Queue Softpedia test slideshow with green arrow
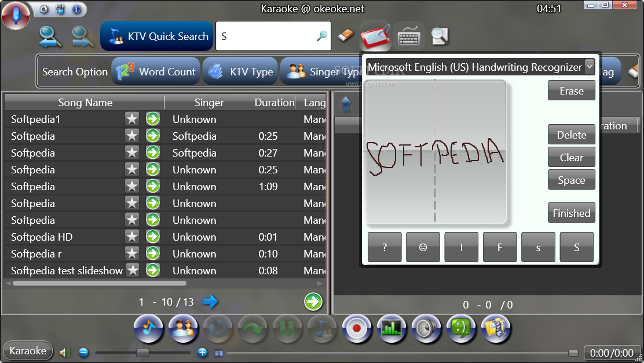 point(153,270)
